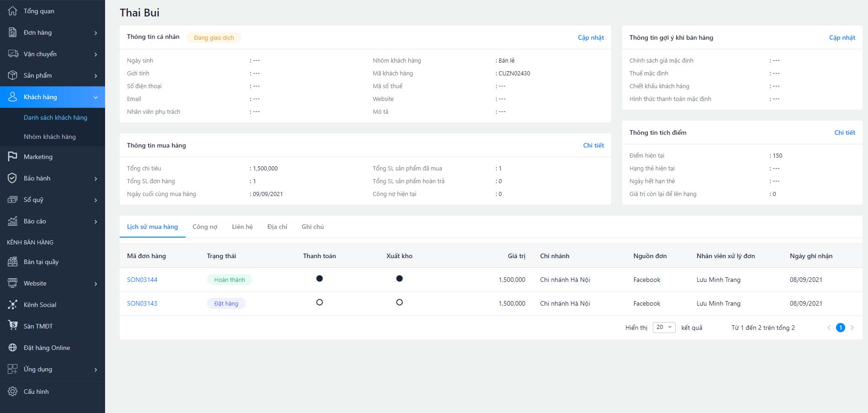
Task: Click the Bảo hành shield icon
Action: (13, 178)
